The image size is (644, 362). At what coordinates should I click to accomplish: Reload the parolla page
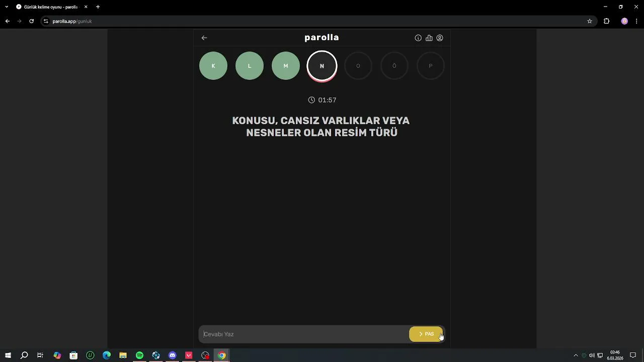click(31, 21)
